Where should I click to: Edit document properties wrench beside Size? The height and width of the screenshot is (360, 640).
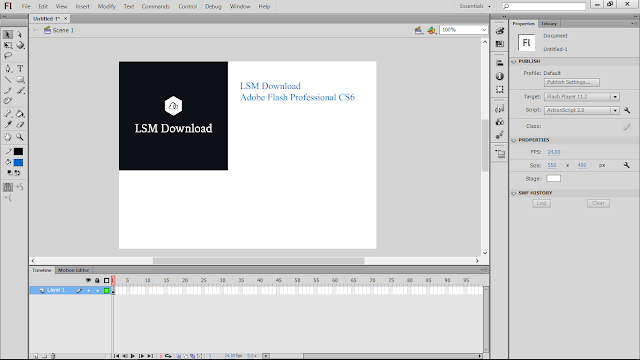coord(627,165)
